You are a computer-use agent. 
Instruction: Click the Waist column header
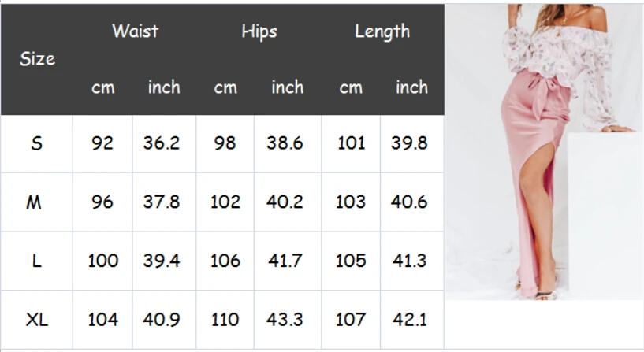point(135,31)
